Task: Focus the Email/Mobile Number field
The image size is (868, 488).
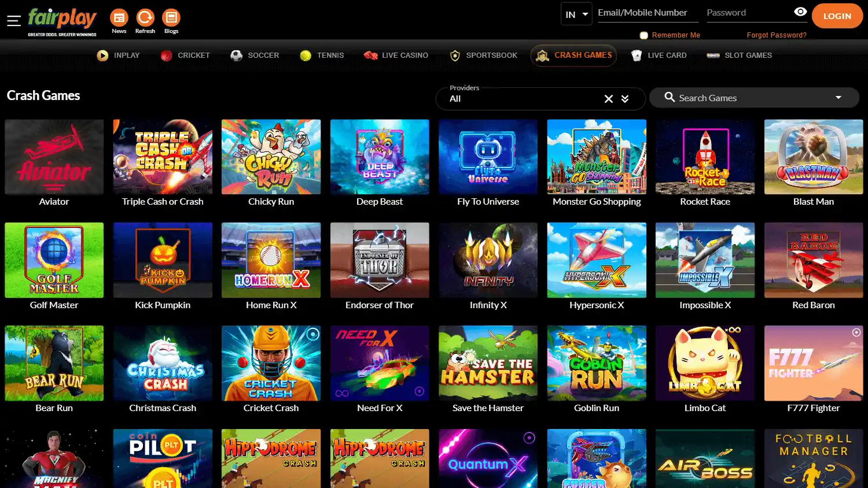Action: click(x=647, y=13)
